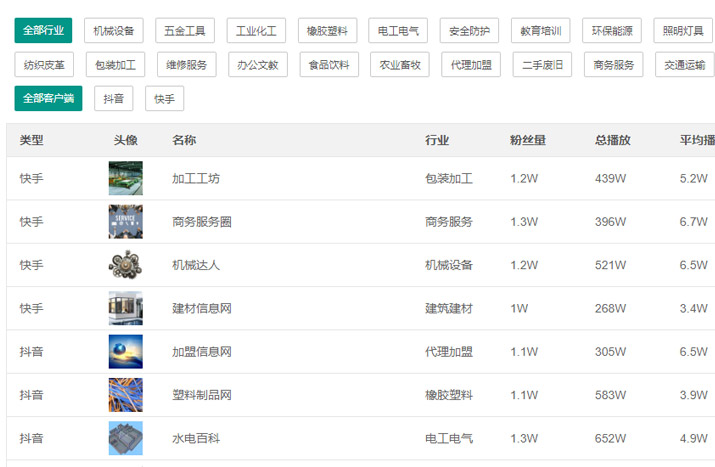Screen dimensions: 715x467
Task: Choose the 办公文教 category
Action: [x=258, y=65]
